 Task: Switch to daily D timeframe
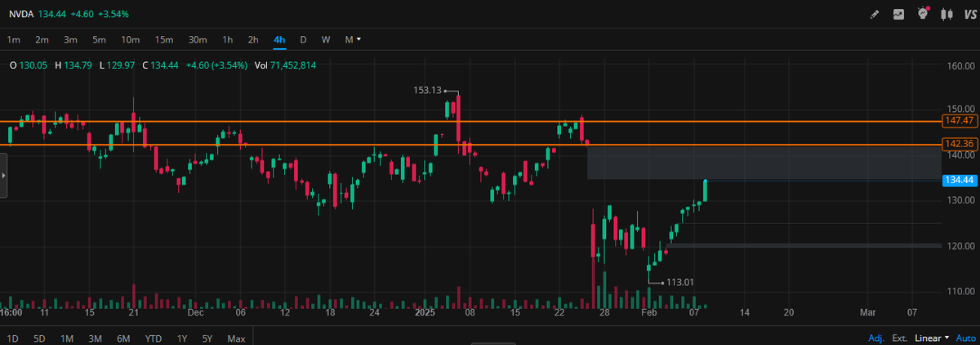tap(303, 39)
